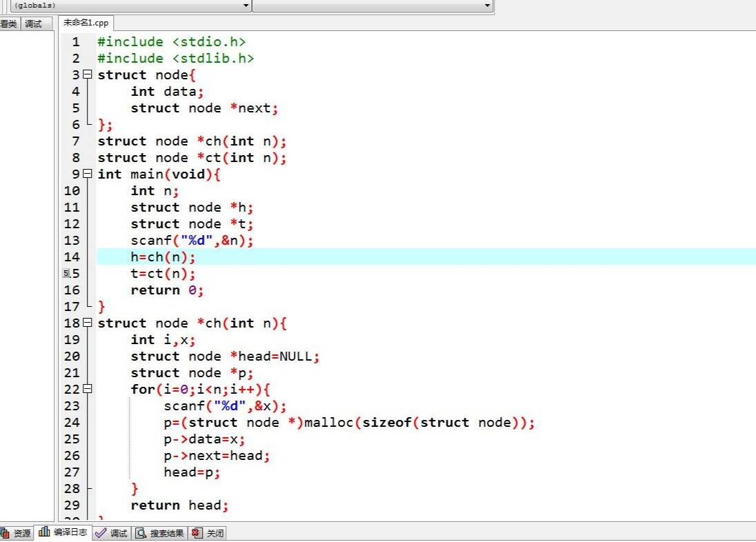This screenshot has height=542, width=756.
Task: Switch to the 看类 tab on the left
Action: 9,23
